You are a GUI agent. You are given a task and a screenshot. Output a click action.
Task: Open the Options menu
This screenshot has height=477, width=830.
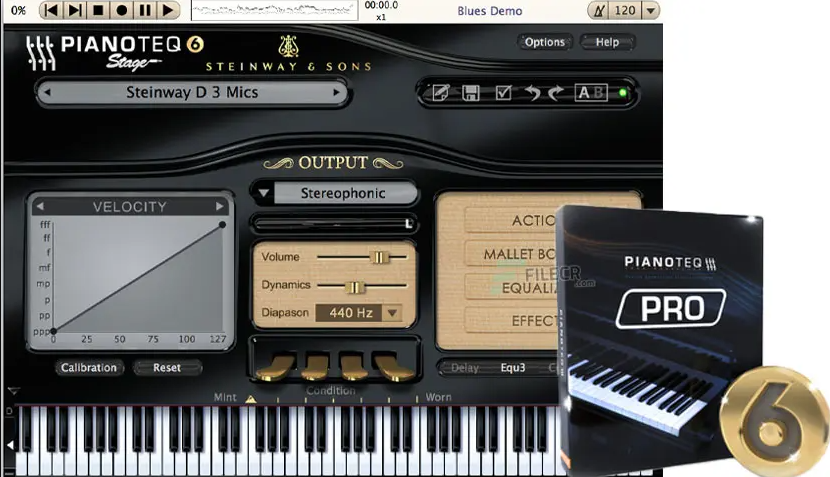545,42
